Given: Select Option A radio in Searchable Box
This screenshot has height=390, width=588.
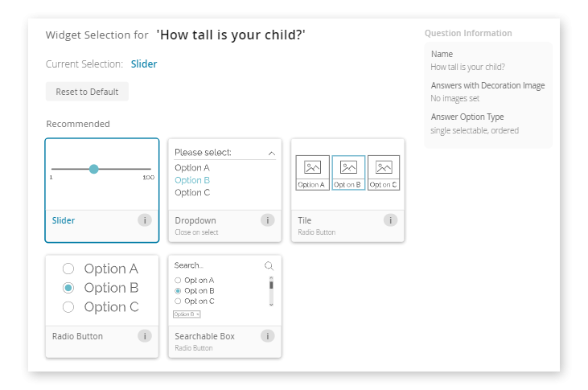Looking at the screenshot, I should pos(178,280).
